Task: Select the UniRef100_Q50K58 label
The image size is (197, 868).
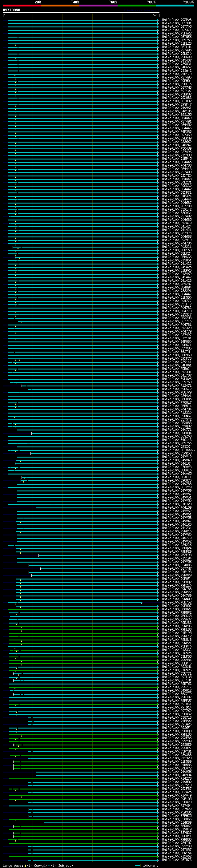Action: click(177, 453)
